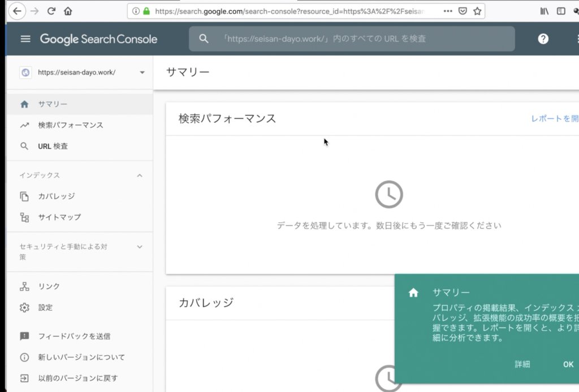
Task: Open the property selector dropdown
Action: [142, 72]
